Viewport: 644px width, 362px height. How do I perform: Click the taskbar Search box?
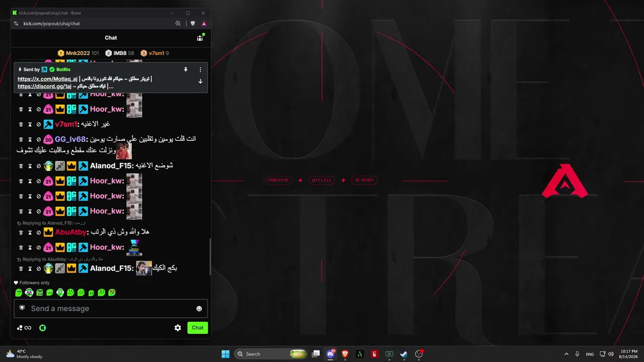coord(272,354)
